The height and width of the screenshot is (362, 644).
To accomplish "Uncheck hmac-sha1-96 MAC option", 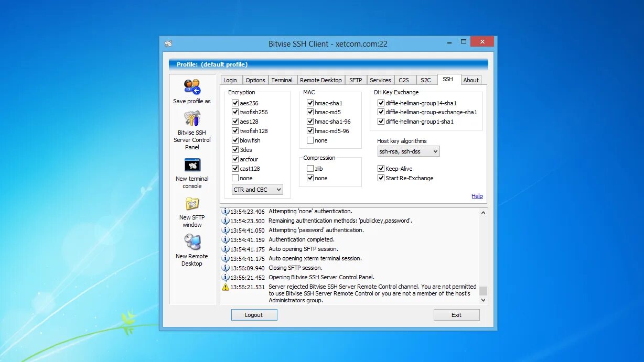I will pos(310,122).
